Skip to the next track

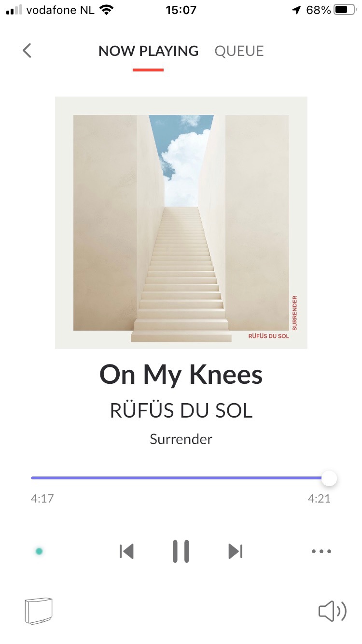[x=236, y=551]
